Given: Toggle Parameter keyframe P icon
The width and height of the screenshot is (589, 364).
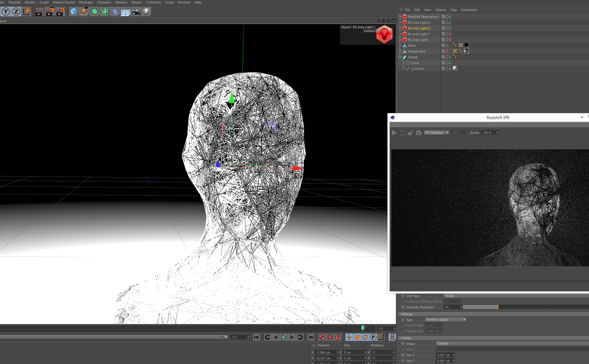Looking at the screenshot, I should (x=373, y=337).
